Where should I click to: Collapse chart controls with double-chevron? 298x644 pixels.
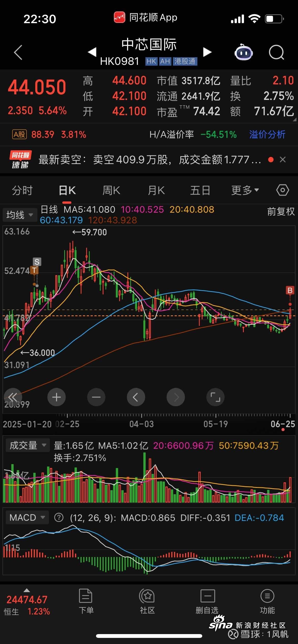click(x=13, y=397)
